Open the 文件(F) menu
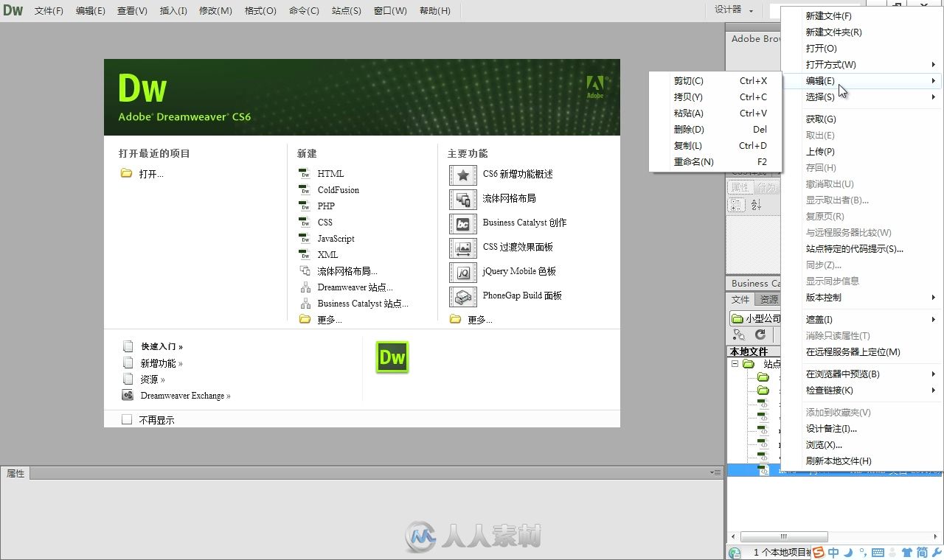Viewport: 944px width, 560px height. [x=49, y=10]
